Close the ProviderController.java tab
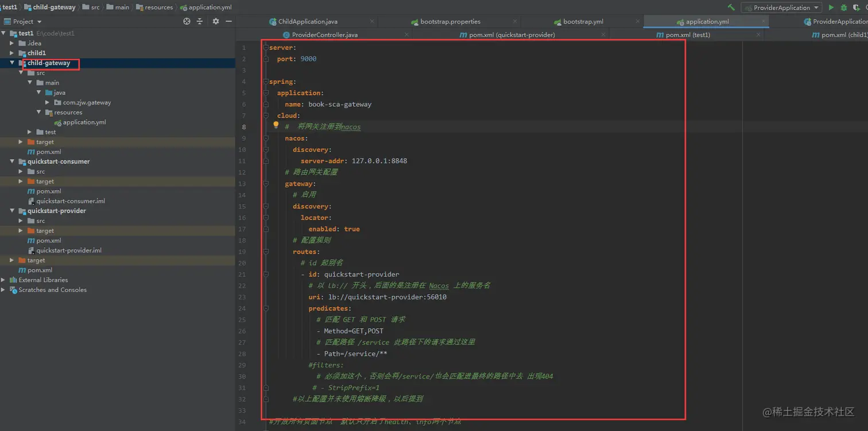868x431 pixels. coord(406,34)
